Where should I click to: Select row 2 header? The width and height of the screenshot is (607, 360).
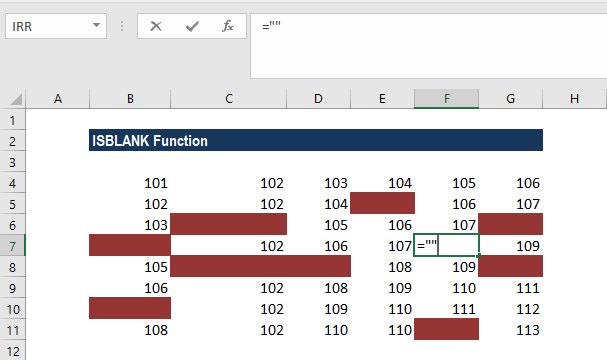[12, 141]
